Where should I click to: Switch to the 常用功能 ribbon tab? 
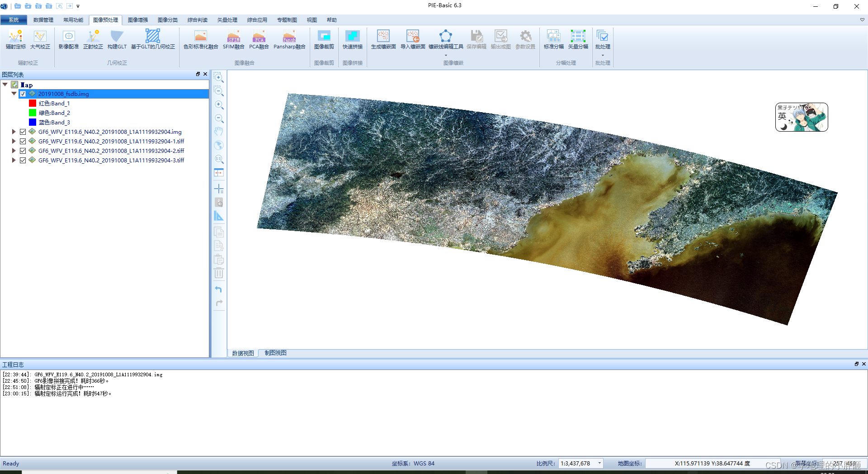[x=73, y=20]
